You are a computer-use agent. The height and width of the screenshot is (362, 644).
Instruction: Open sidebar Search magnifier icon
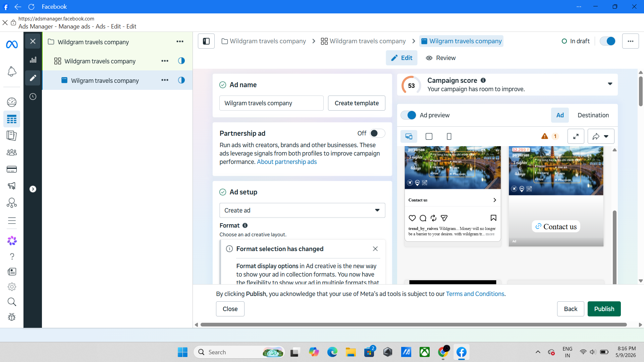(12, 302)
